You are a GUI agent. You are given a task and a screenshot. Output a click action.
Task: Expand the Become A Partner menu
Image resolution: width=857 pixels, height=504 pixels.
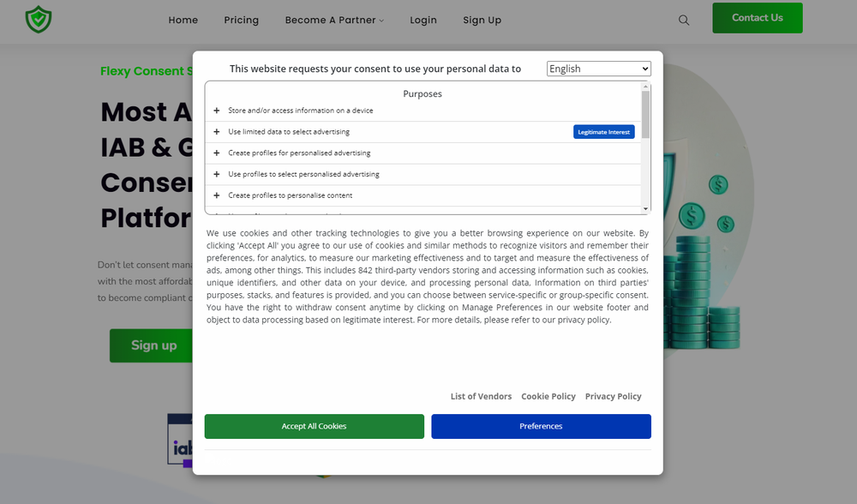(334, 21)
